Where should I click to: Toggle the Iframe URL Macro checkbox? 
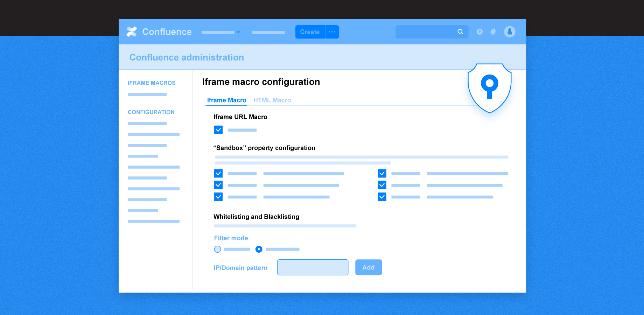tap(218, 130)
